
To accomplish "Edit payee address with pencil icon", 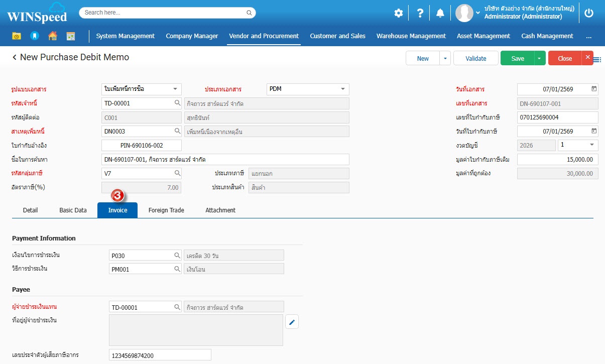I will coord(292,322).
